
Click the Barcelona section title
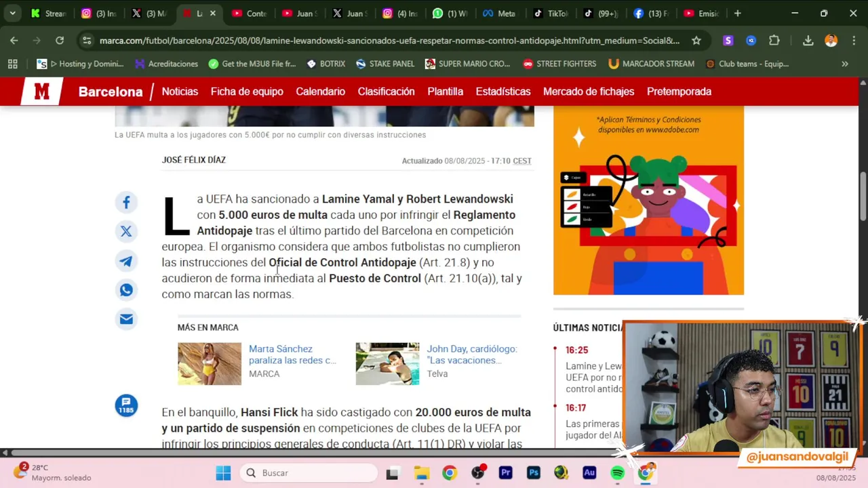(111, 91)
